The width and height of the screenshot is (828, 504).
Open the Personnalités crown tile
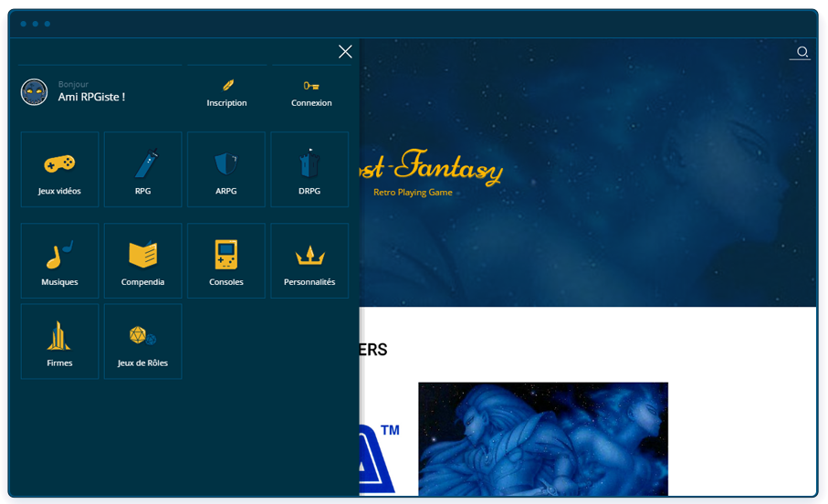pos(309,261)
